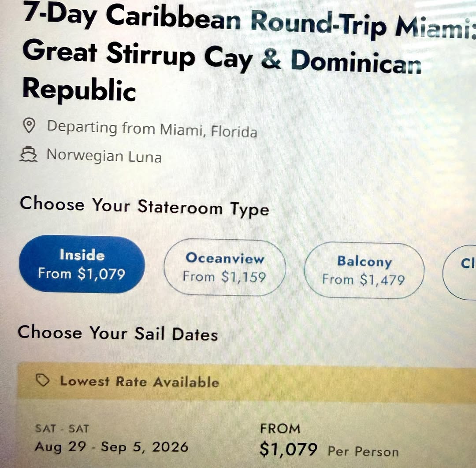Click the cruise ship icon
The width and height of the screenshot is (476, 468).
point(29,155)
